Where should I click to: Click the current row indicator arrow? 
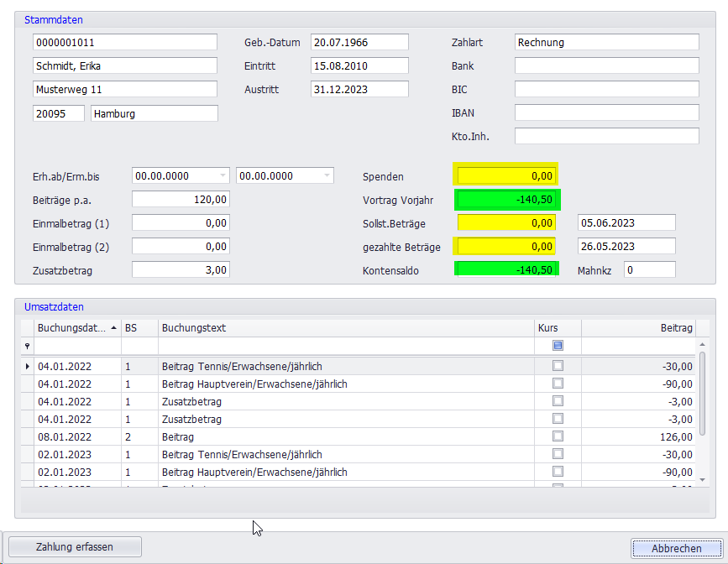pyautogui.click(x=27, y=367)
